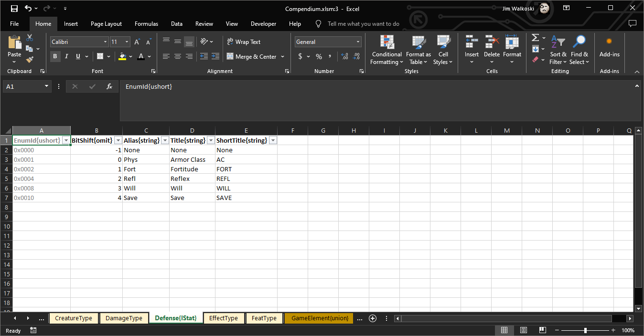The height and width of the screenshot is (336, 644).
Task: Open the ShortTitle{string} column filter dropdown
Action: (273, 140)
